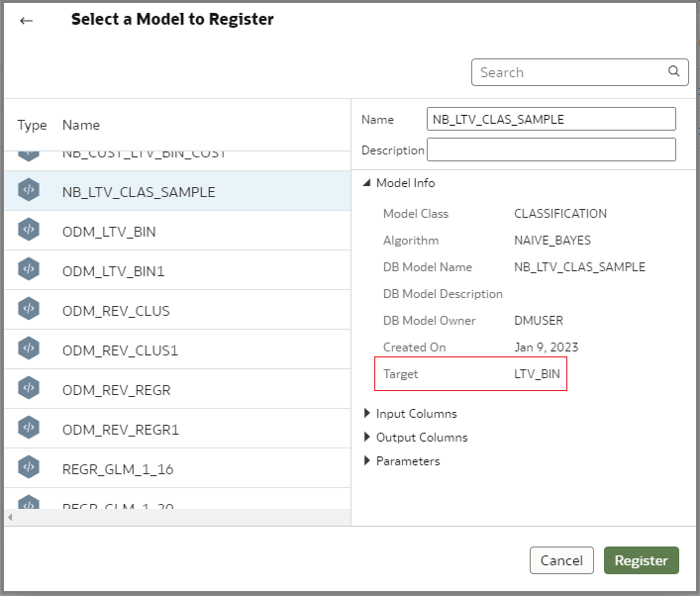Collapse the Model Info section
Viewport: 700px width, 596px height.
pyautogui.click(x=367, y=183)
